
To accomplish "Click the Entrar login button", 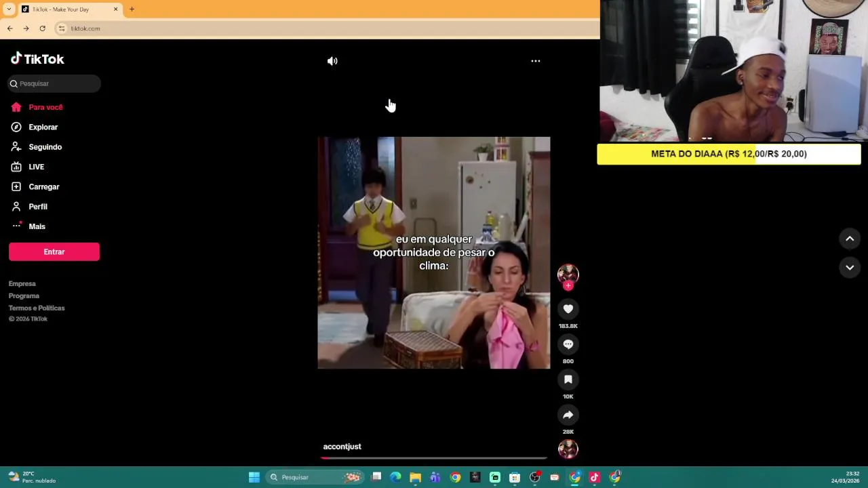I will click(x=54, y=251).
